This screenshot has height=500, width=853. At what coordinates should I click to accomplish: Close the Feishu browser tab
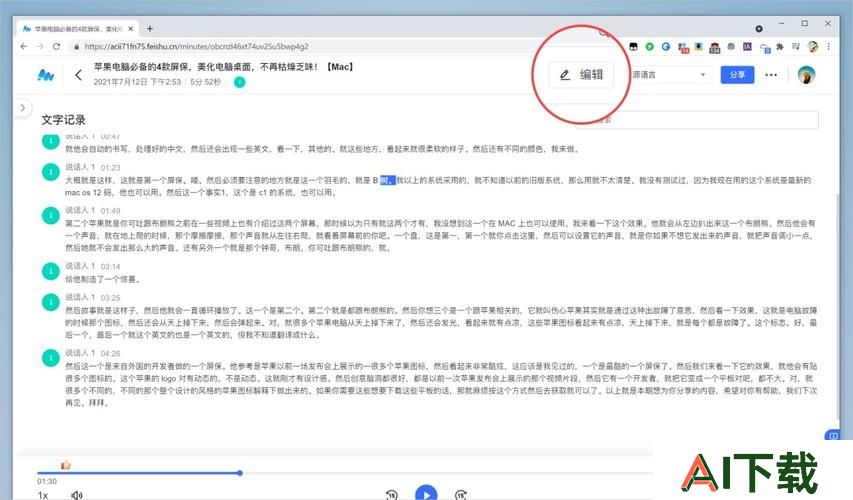coord(131,28)
